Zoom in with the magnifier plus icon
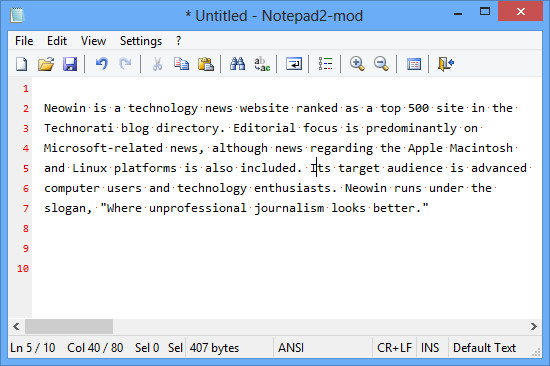The image size is (550, 366). pos(357,64)
